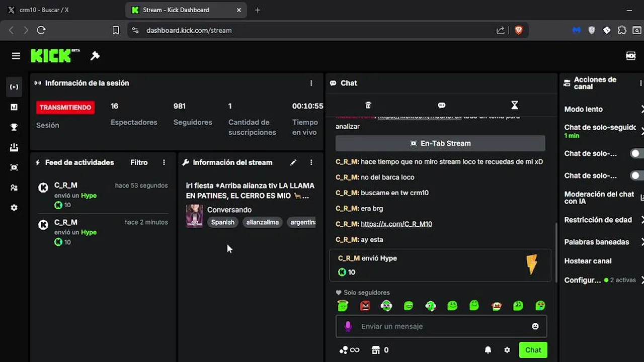Focus the Enviar un mensaje field
This screenshot has height=362, width=644.
click(x=441, y=326)
